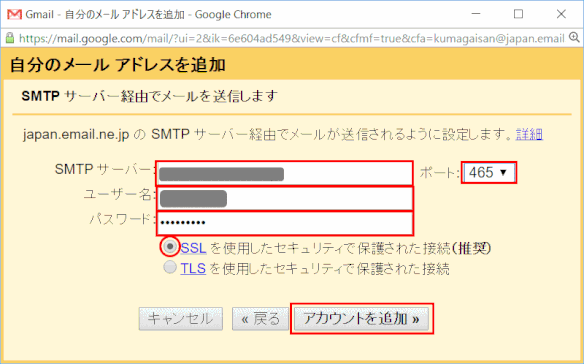Click the Gmail icon in the title bar
The image size is (584, 364).
[15, 15]
